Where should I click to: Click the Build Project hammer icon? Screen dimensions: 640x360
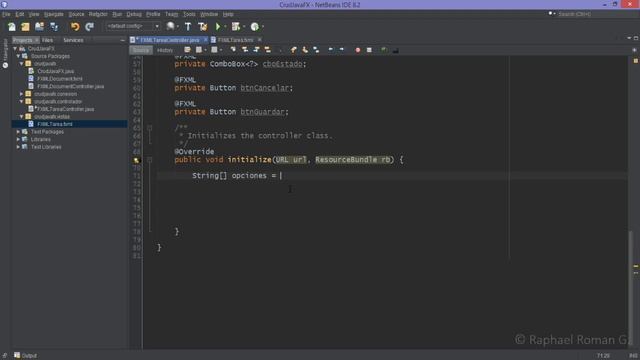point(188,27)
